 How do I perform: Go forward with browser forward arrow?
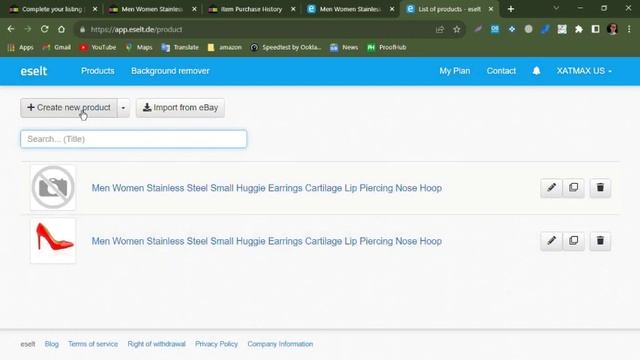coord(28,29)
